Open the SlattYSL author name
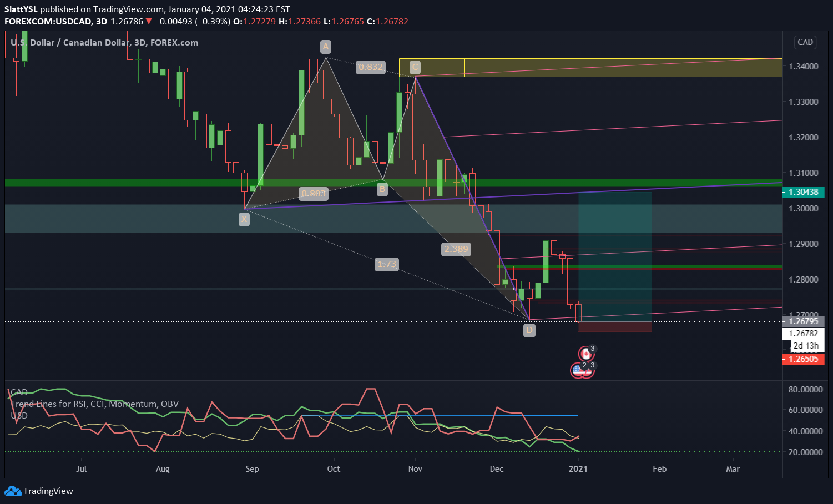Viewport: 833px width, 504px height. 21,9
